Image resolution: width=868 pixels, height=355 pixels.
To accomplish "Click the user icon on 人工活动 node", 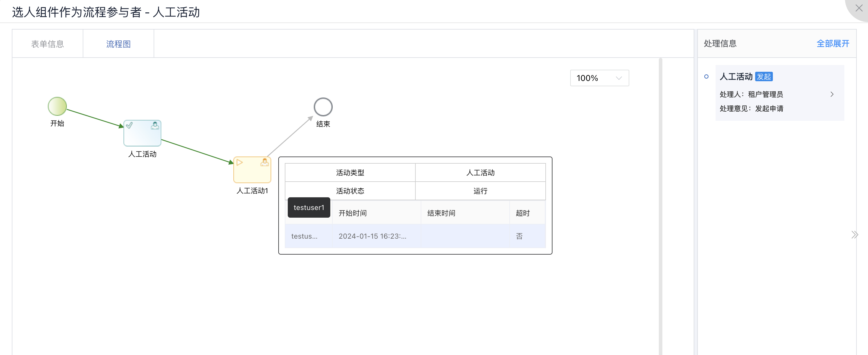I will click(x=155, y=126).
